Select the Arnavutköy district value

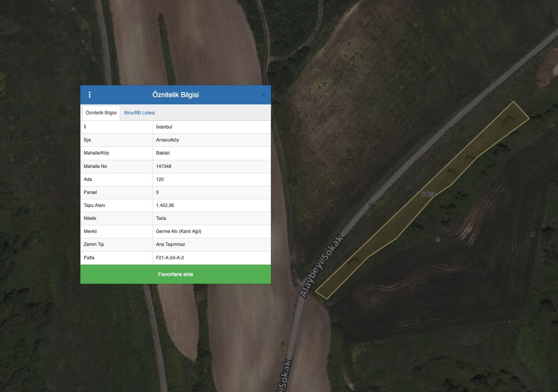pos(168,140)
